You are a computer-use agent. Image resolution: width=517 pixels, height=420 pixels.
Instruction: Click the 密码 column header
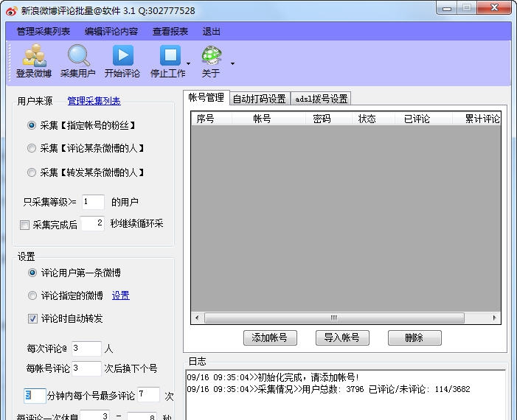(329, 119)
